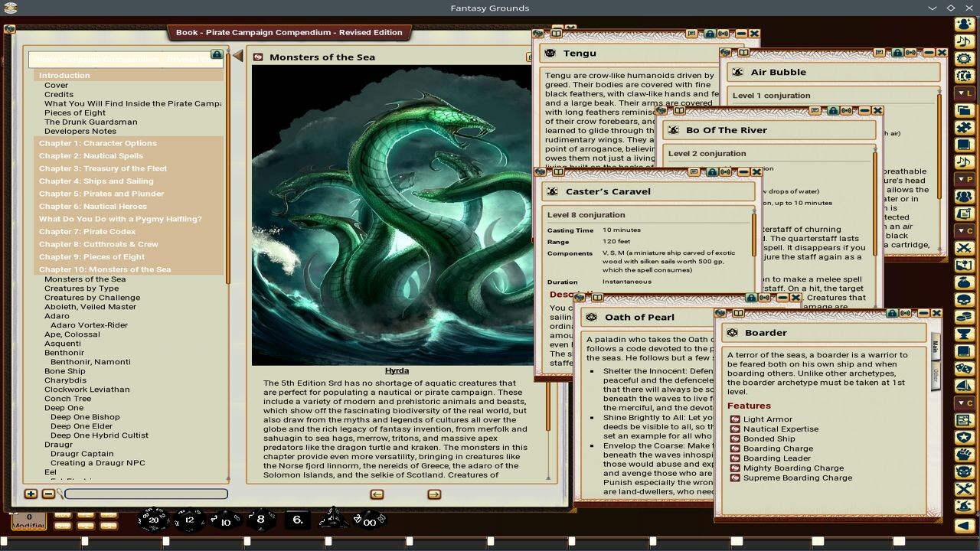Toggle the lock on the Boarder window
The height and width of the screenshot is (551, 980).
coord(893,313)
